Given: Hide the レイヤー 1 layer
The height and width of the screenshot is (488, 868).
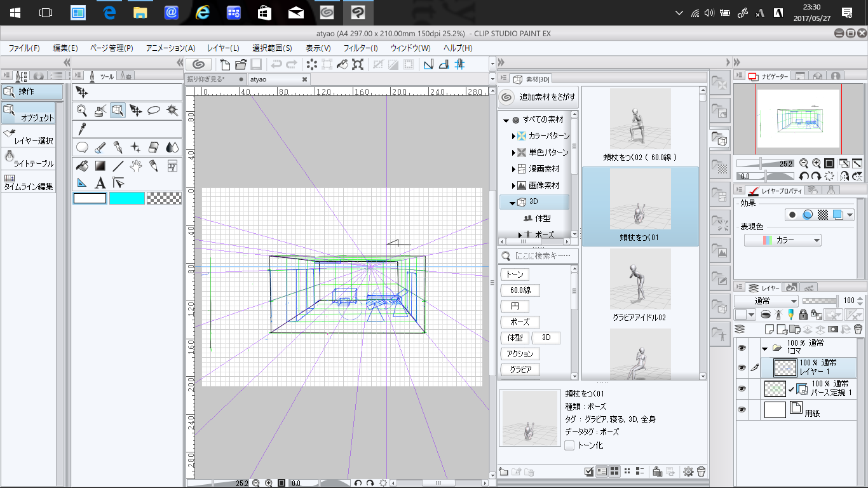Looking at the screenshot, I should [x=741, y=368].
